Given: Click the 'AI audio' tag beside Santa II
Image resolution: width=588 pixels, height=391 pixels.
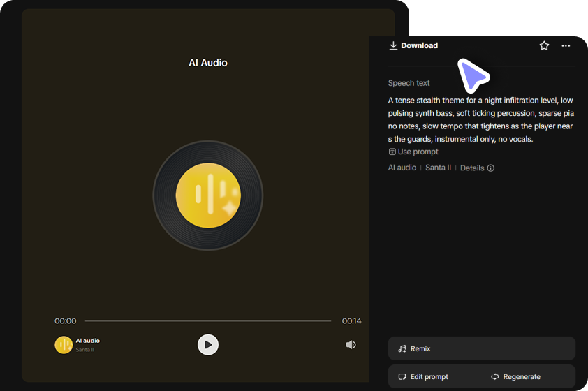Looking at the screenshot, I should click(x=402, y=168).
